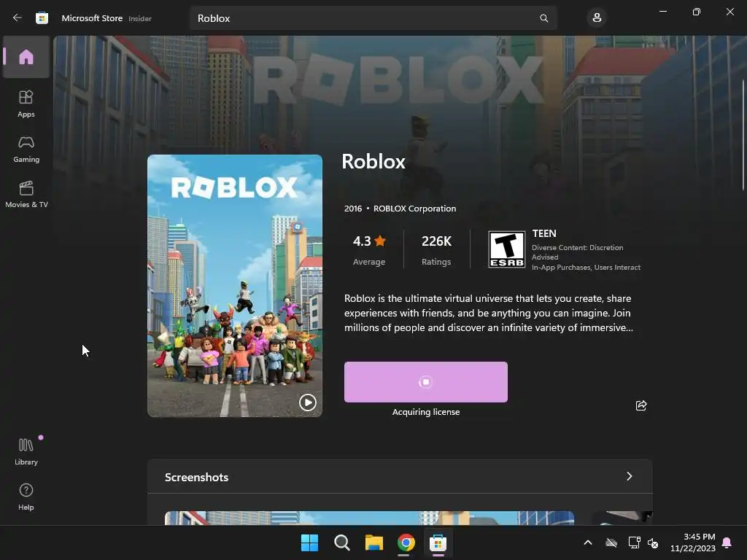
Task: Click the muted volume tray icon
Action: (653, 542)
